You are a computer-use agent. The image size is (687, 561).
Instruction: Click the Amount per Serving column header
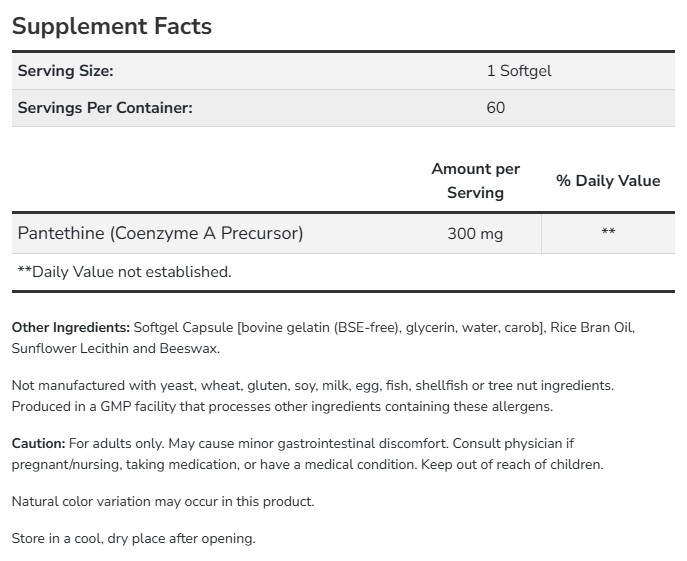476,181
